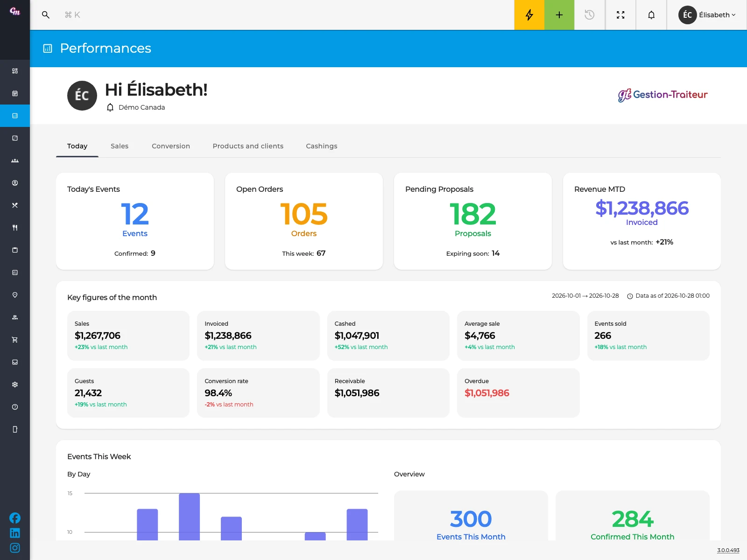Switch to the Conversion tab
747x560 pixels.
point(171,146)
